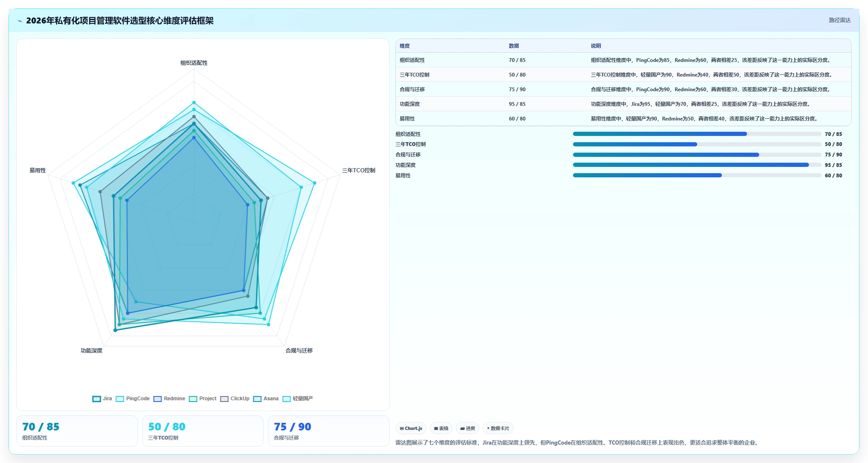Click the 路径雷达 label in header
This screenshot has height=463, width=868.
[840, 20]
